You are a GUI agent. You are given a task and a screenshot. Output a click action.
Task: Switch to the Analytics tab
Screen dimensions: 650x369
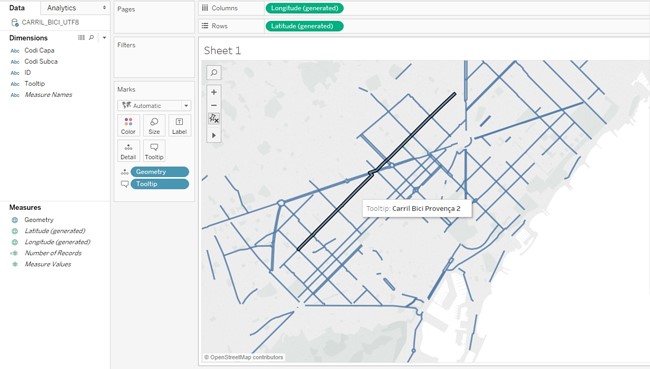tap(75, 8)
